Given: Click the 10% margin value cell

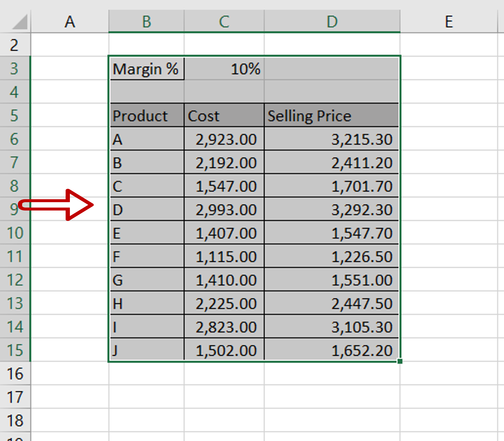Looking at the screenshot, I should 224,68.
